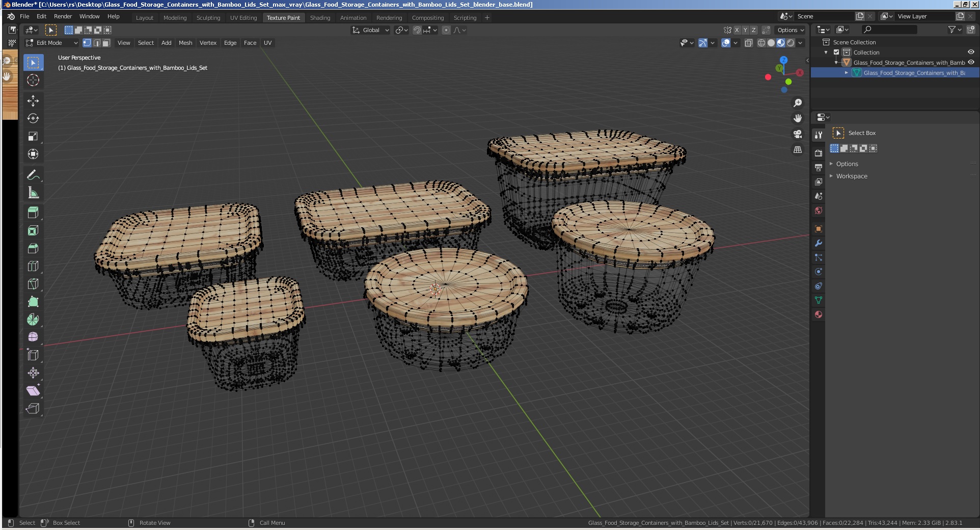Switch to the Modeling workspace tab
This screenshot has height=530, width=980.
pyautogui.click(x=175, y=18)
